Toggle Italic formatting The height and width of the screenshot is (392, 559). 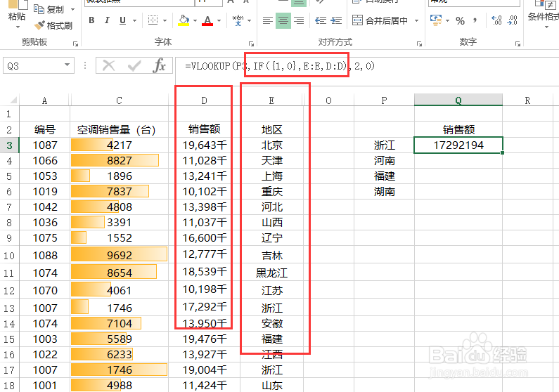(107, 20)
